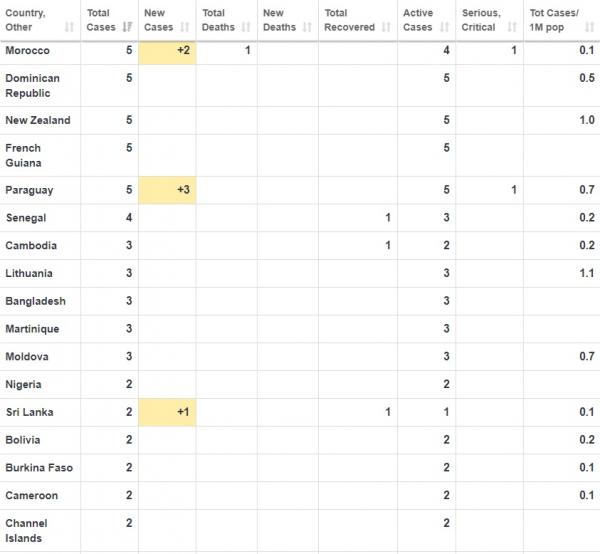Click the Sri Lanka country name
This screenshot has height=554, width=600.
29,412
